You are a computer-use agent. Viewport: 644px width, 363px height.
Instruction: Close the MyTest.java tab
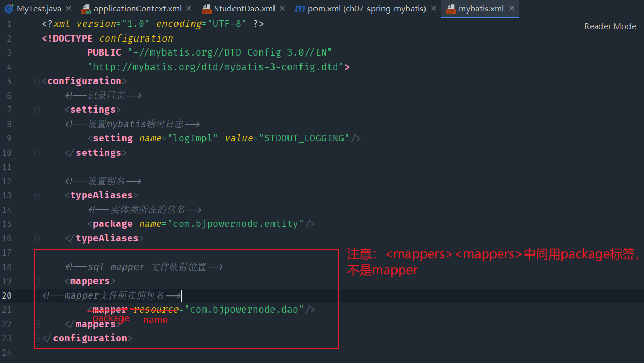[68, 9]
